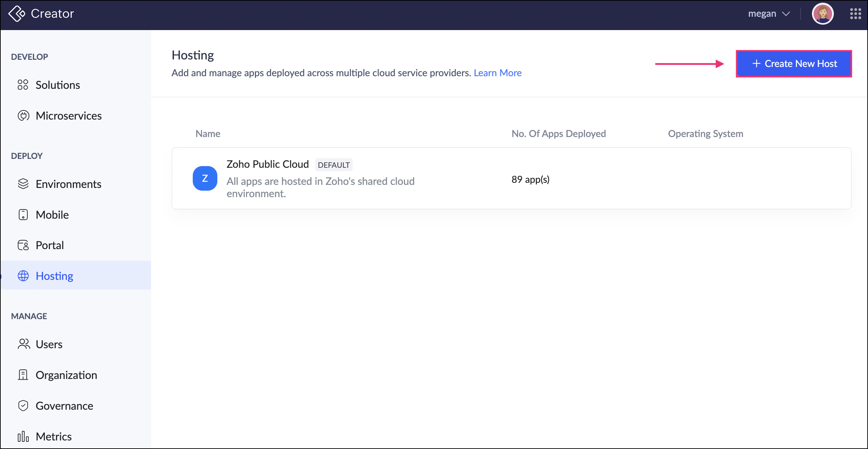Follow the Learn More link
Viewport: 868px width, 449px height.
(497, 73)
